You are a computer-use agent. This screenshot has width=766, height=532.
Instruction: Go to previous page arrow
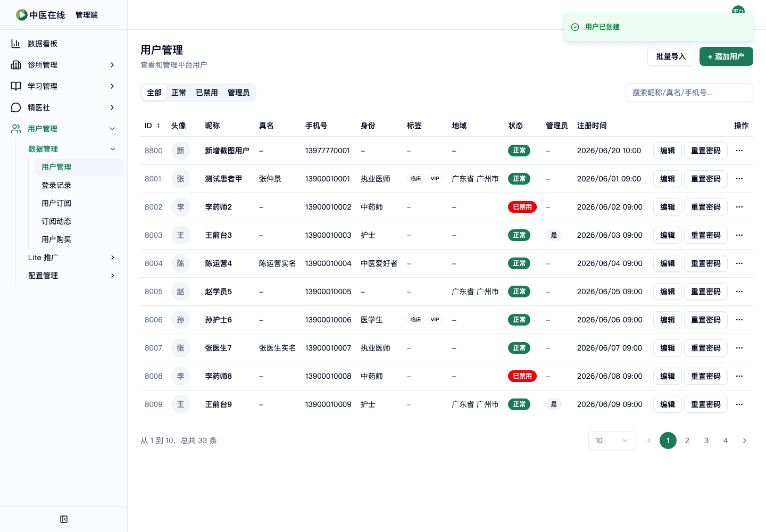pos(649,440)
